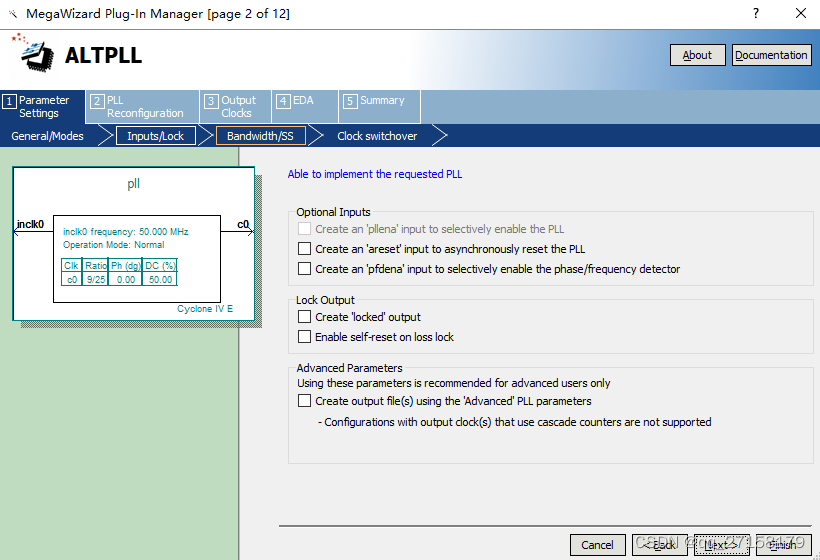
Task: Click the step 5 number box
Action: 350,101
